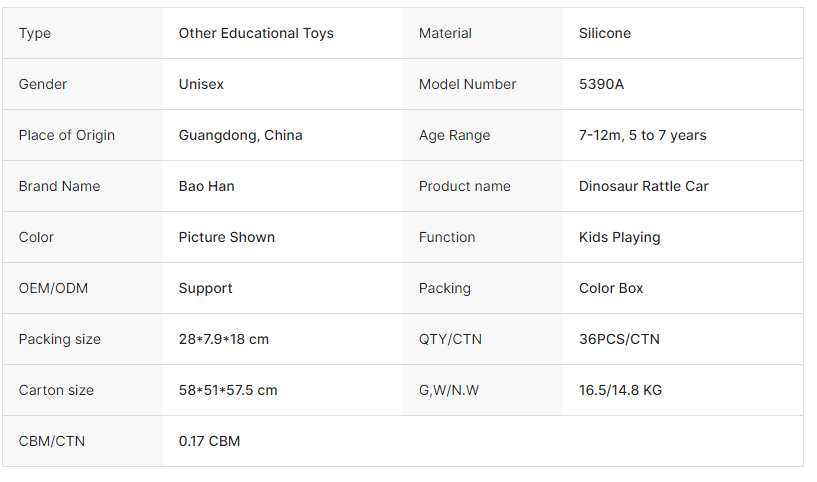Click "Guangdong, China" origin value
Image resolution: width=817 pixels, height=482 pixels.
coord(240,135)
